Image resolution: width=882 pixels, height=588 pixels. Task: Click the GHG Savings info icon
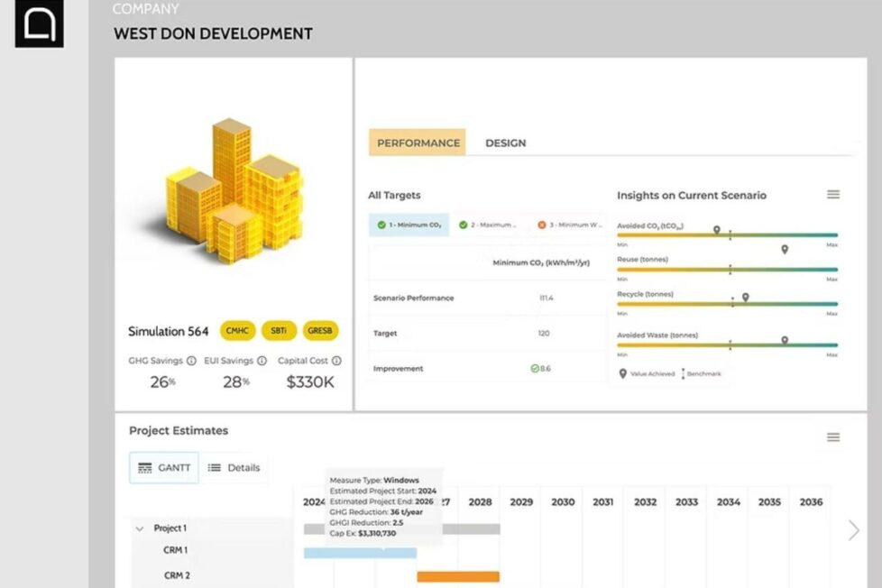pyautogui.click(x=191, y=361)
